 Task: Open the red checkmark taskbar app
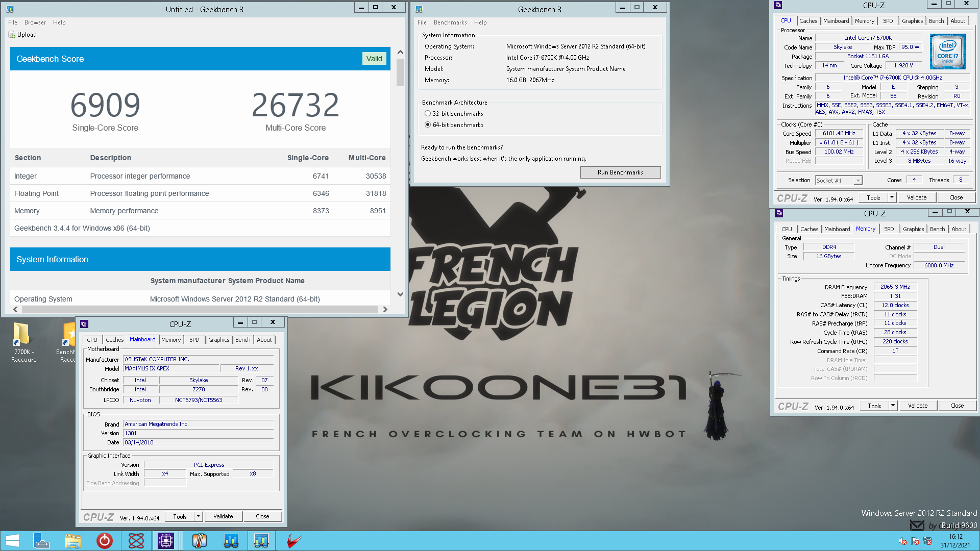[294, 541]
